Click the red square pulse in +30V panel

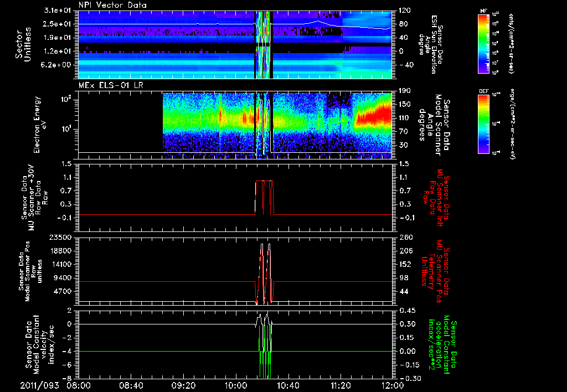point(265,198)
